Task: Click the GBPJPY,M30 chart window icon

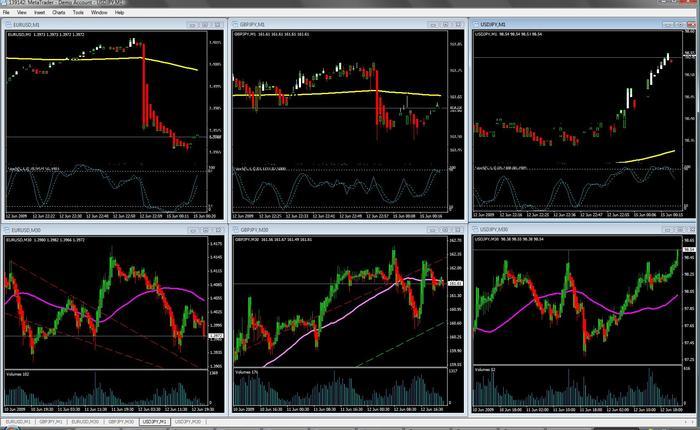Action: coord(236,230)
